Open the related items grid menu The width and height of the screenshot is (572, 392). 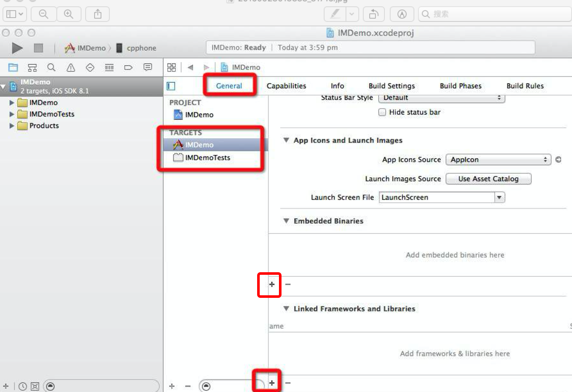click(172, 67)
